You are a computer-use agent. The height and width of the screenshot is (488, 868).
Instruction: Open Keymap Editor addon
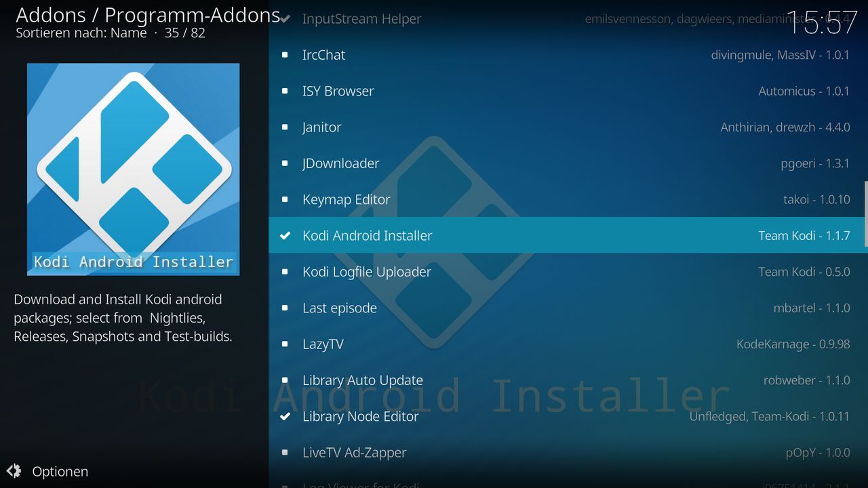pos(567,199)
